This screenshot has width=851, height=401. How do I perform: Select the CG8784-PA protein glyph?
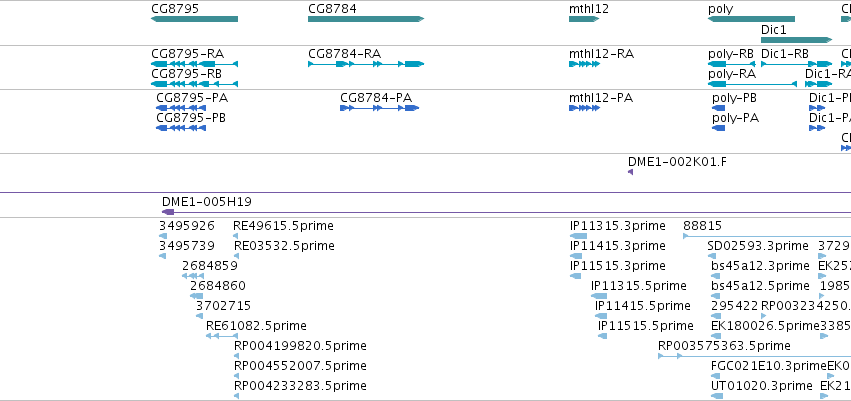(x=379, y=108)
